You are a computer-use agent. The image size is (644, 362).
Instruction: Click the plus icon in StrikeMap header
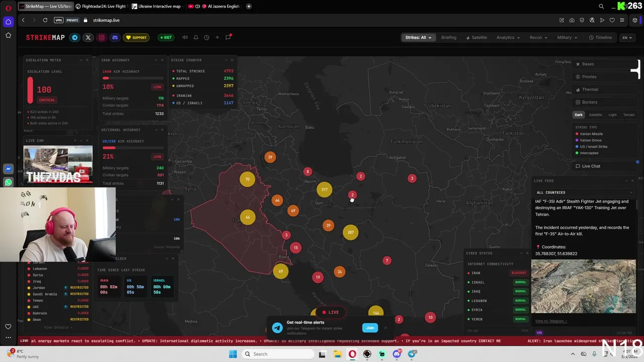217,37
